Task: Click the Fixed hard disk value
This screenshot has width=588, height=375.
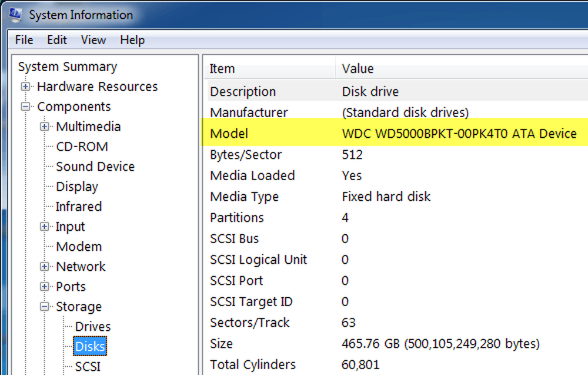Action: pyautogui.click(x=386, y=197)
